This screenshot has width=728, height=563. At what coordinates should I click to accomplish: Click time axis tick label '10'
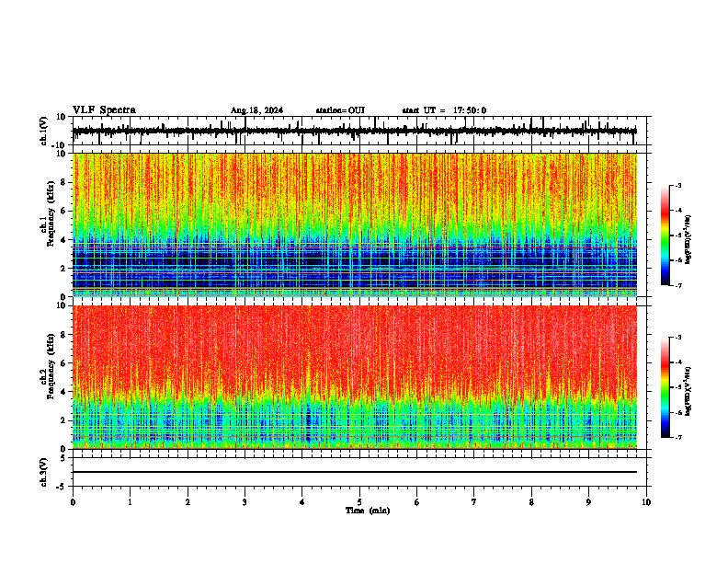point(646,502)
